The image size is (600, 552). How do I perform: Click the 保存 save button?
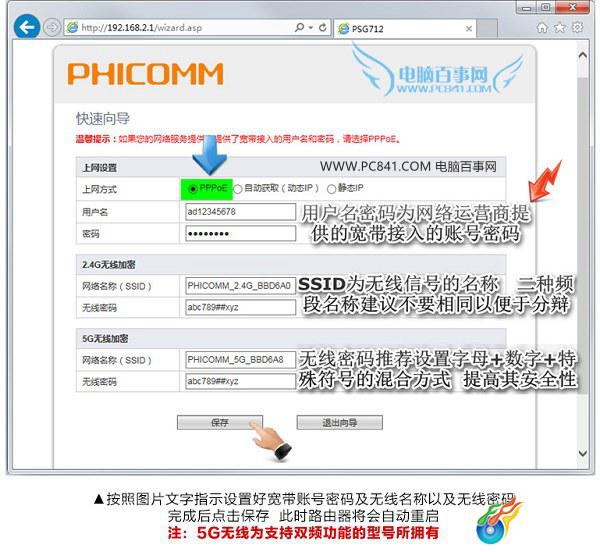[x=220, y=422]
